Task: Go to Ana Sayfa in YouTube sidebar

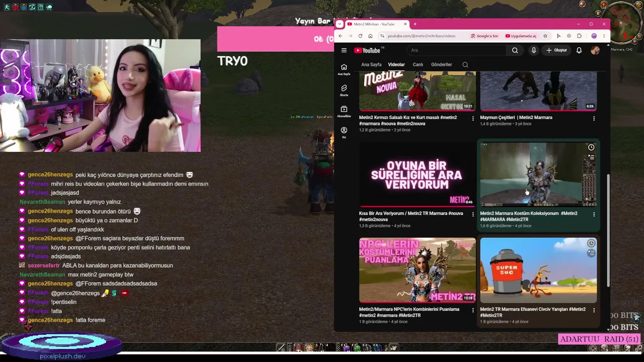Action: coord(344,69)
